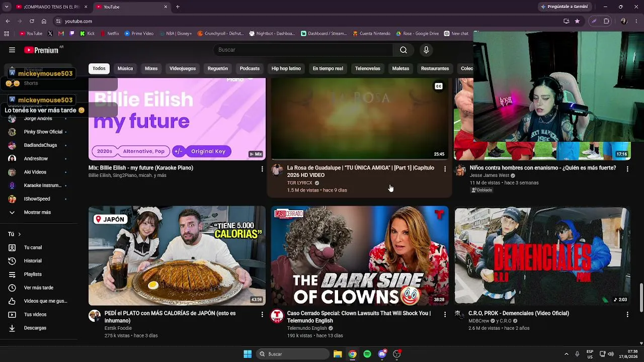Select the Música filter chip
The width and height of the screenshot is (644, 362).
click(x=125, y=68)
